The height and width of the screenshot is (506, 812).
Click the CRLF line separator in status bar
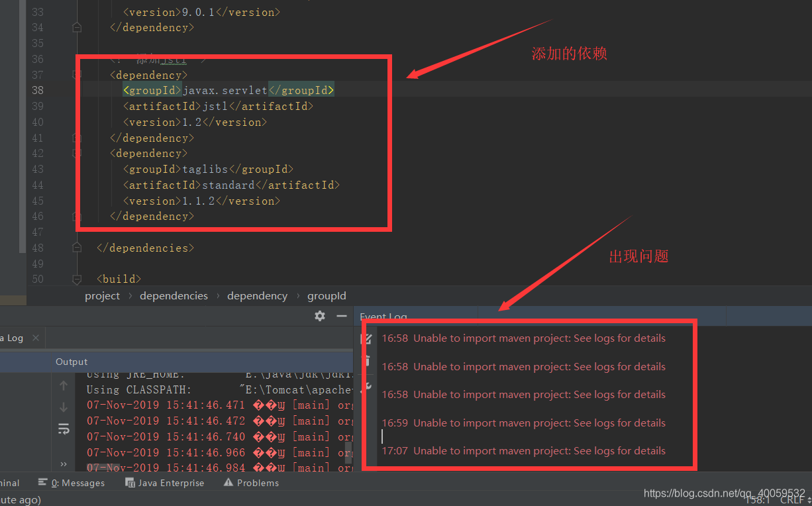(792, 500)
